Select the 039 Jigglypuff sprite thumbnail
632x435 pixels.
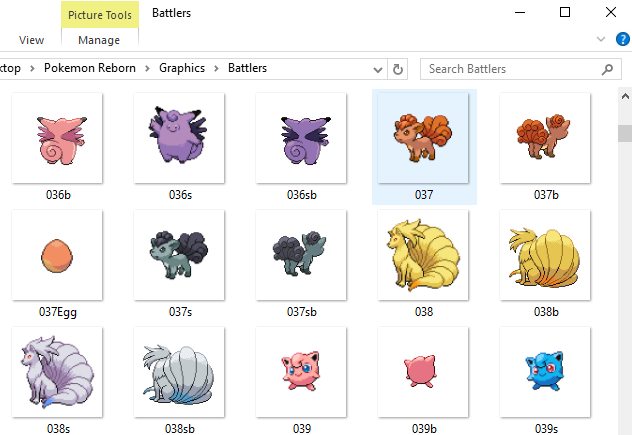[x=301, y=372]
